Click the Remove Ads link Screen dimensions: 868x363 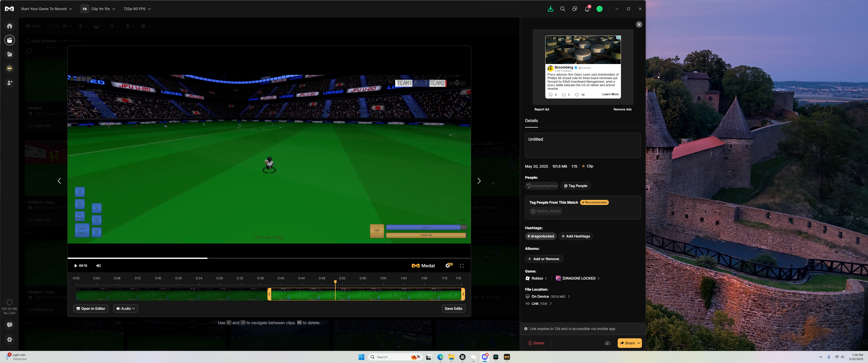(x=622, y=109)
